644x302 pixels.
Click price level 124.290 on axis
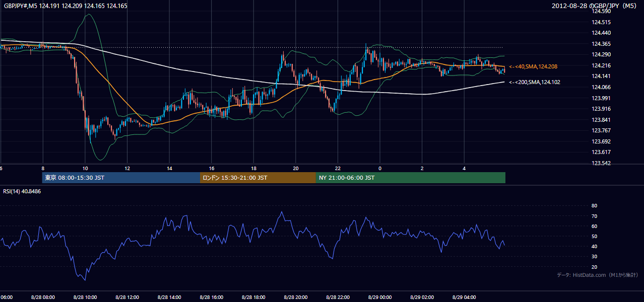pos(601,54)
